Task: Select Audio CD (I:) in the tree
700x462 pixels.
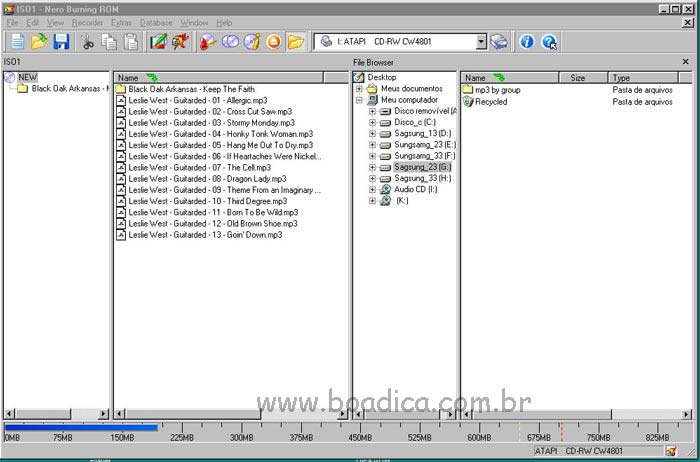Action: pos(416,189)
